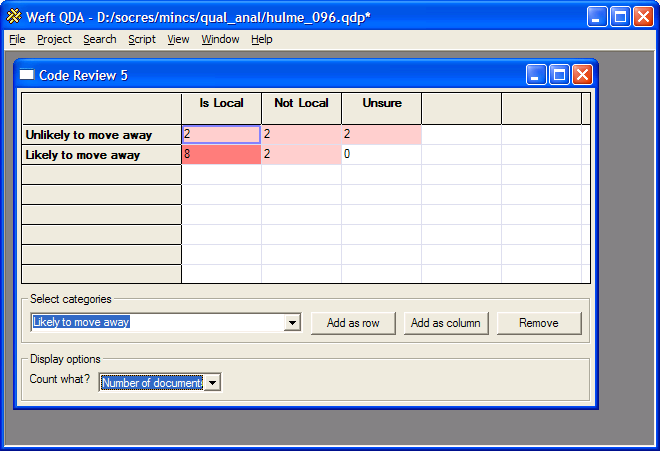Open the Help menu
This screenshot has width=660, height=451.
tap(261, 39)
